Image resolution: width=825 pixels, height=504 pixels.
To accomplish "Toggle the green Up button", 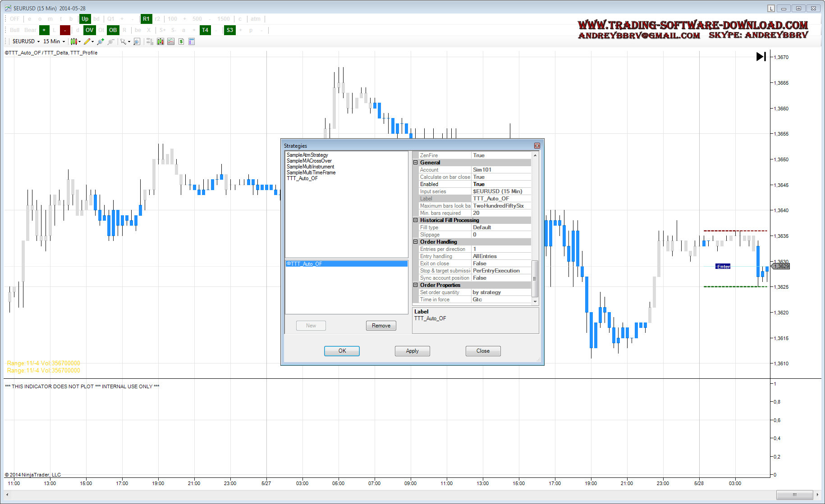I will pyautogui.click(x=85, y=19).
